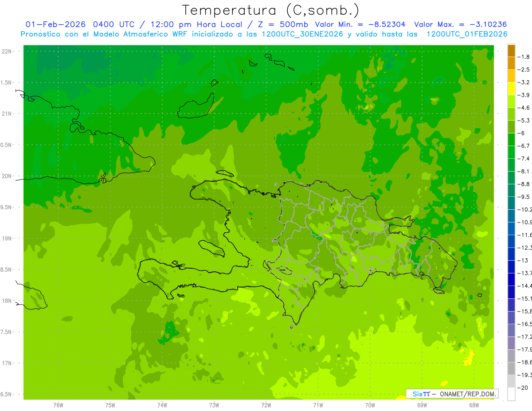Image resolution: width=532 pixels, height=411 pixels.
Task: Click the 76W longitude axis label
Action: click(58, 405)
